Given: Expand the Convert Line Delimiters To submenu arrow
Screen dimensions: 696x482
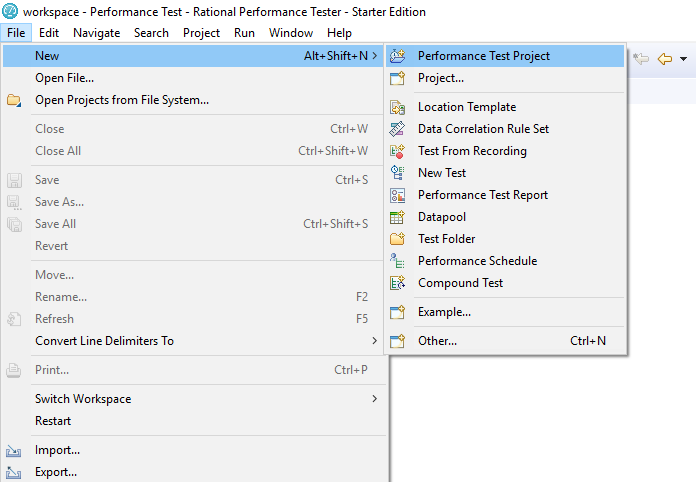Looking at the screenshot, I should tap(375, 341).
